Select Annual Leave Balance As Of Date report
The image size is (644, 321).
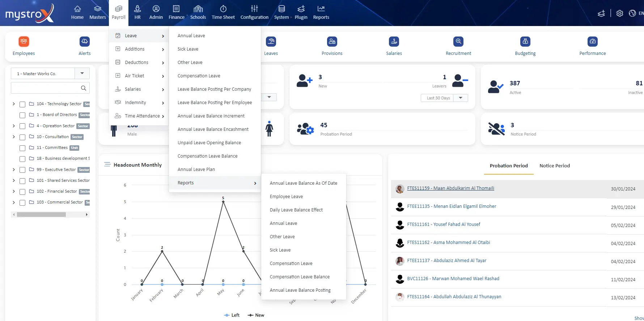click(303, 183)
